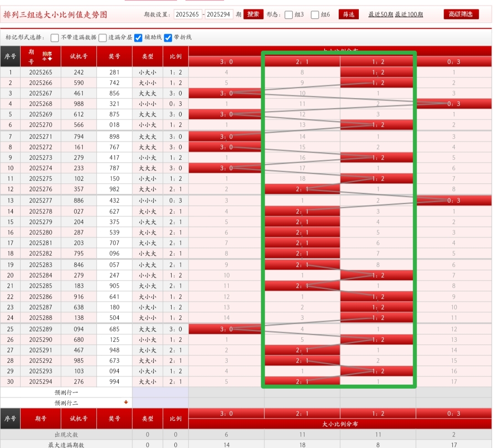Disable the 带折线 checkbox
The image size is (493, 448).
click(168, 38)
